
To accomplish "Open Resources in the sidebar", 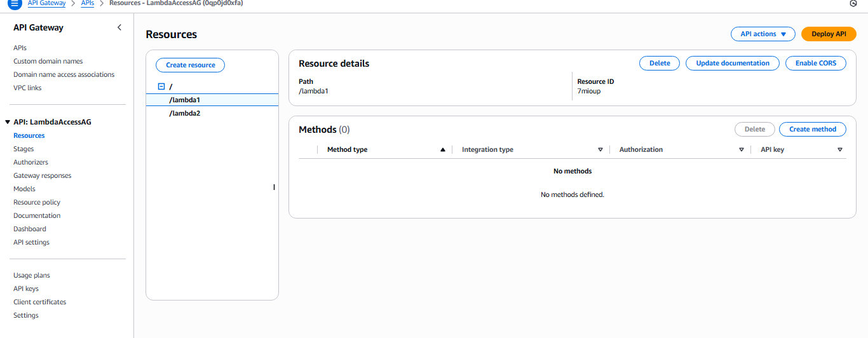I will pos(29,135).
